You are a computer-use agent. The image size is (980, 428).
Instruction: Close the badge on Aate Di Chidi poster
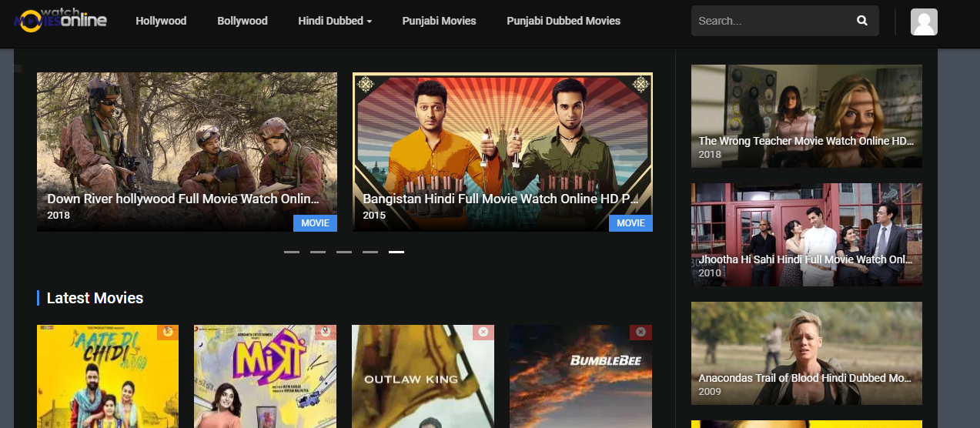(167, 333)
